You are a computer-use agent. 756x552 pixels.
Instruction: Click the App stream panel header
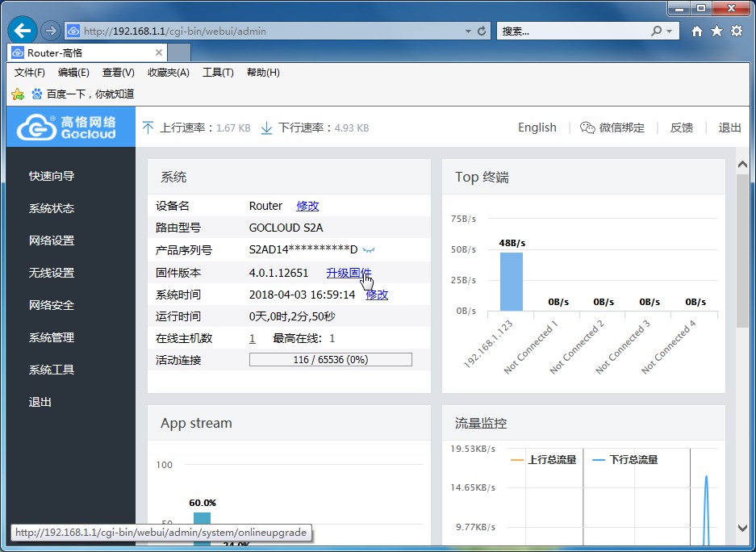click(x=290, y=423)
